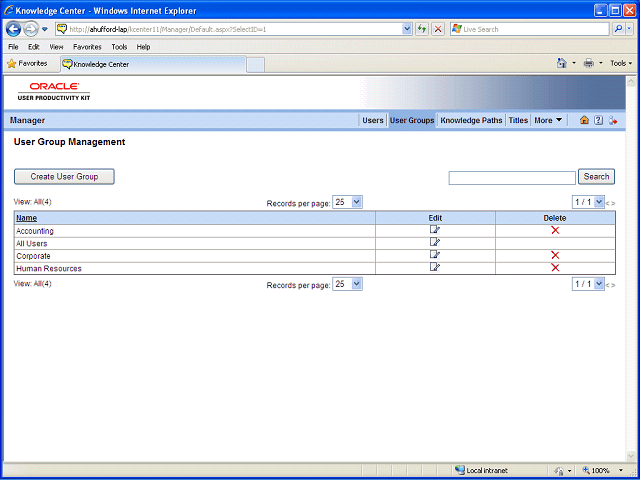This screenshot has width=640, height=480.
Task: Delete the Human Resources group
Action: pyautogui.click(x=555, y=268)
